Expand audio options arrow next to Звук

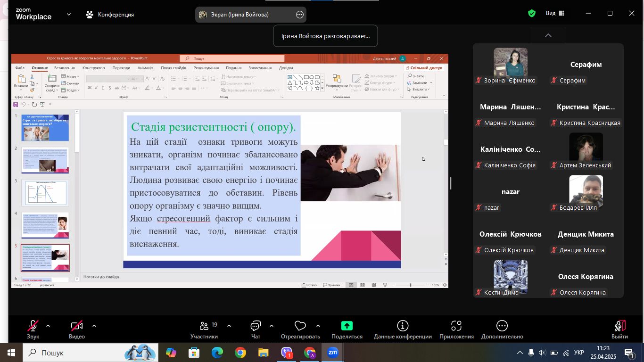[x=48, y=326]
